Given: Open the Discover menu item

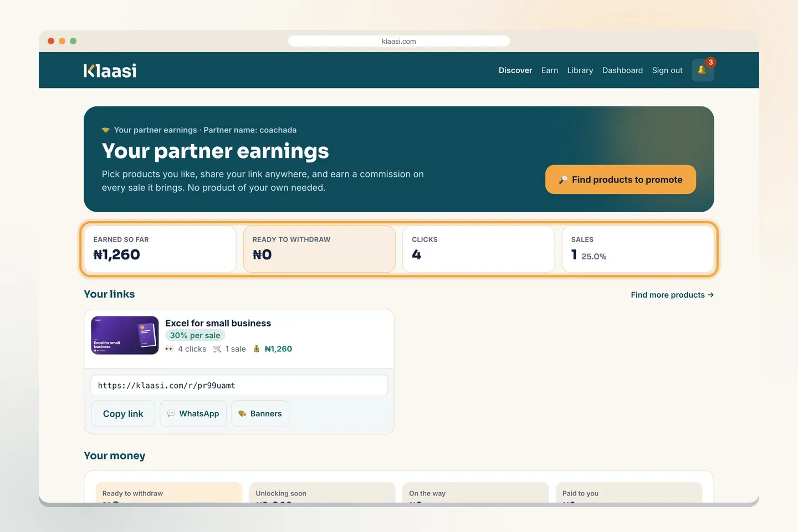Looking at the screenshot, I should (515, 70).
